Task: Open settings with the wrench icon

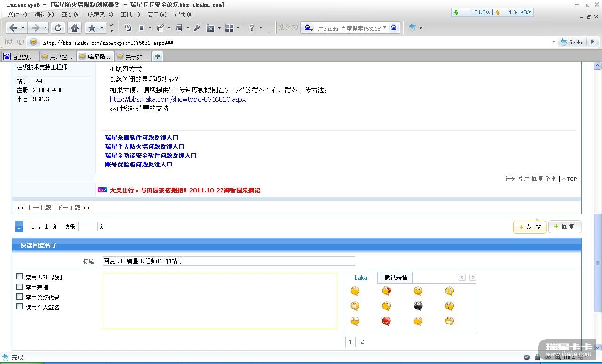Action: (197, 28)
